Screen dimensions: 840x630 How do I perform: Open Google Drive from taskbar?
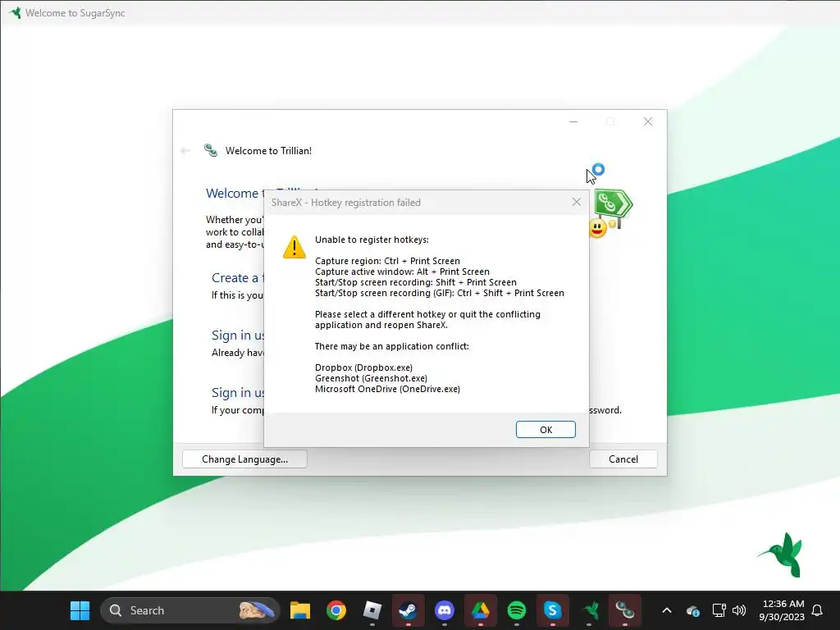481,610
